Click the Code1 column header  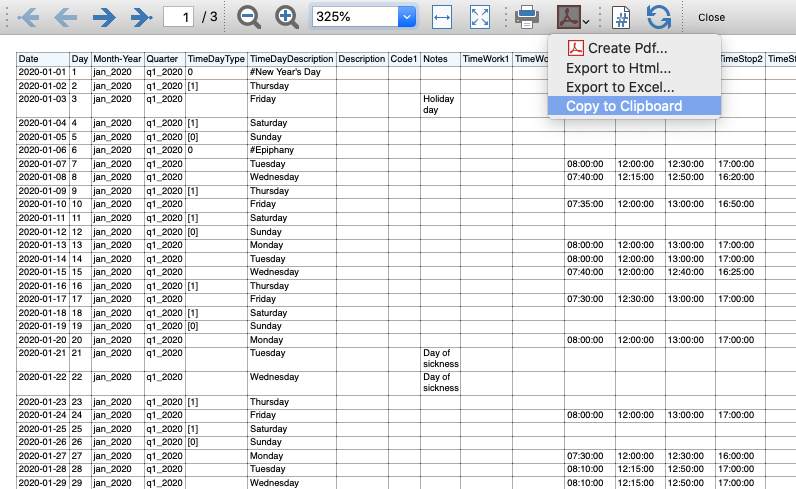[x=404, y=59]
